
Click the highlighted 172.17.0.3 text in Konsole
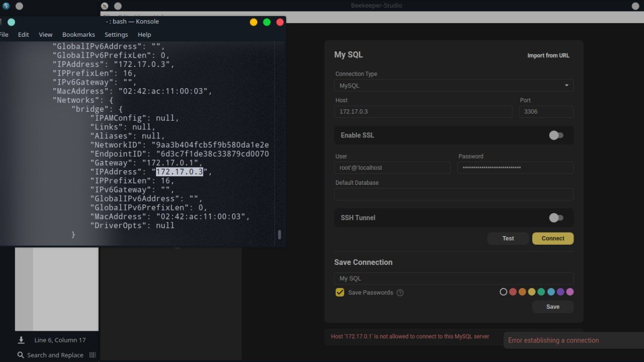coord(179,172)
